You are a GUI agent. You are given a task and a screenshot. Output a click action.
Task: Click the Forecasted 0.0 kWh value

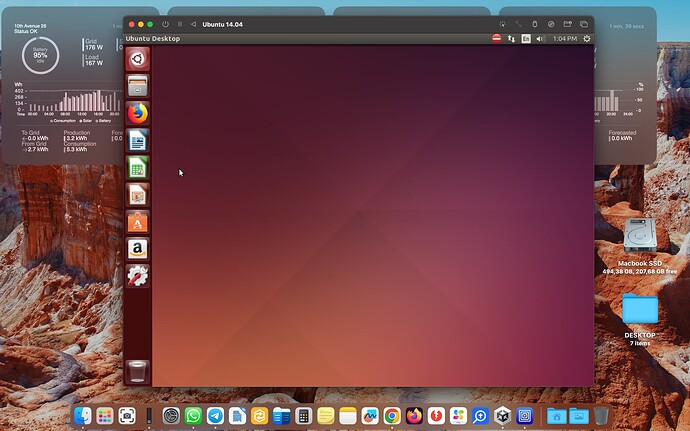pyautogui.click(x=621, y=138)
